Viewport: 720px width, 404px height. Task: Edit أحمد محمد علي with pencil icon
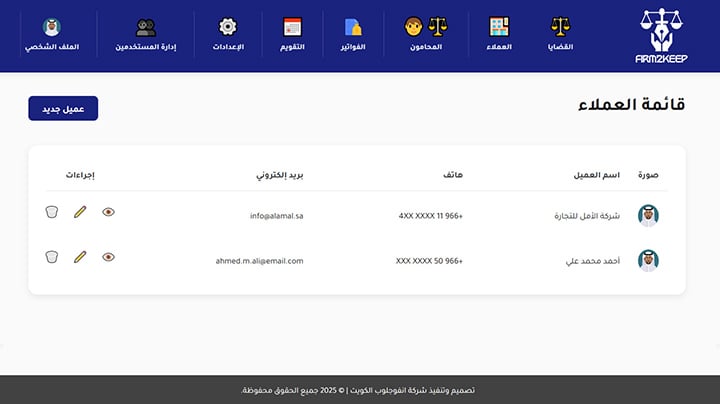(x=80, y=257)
